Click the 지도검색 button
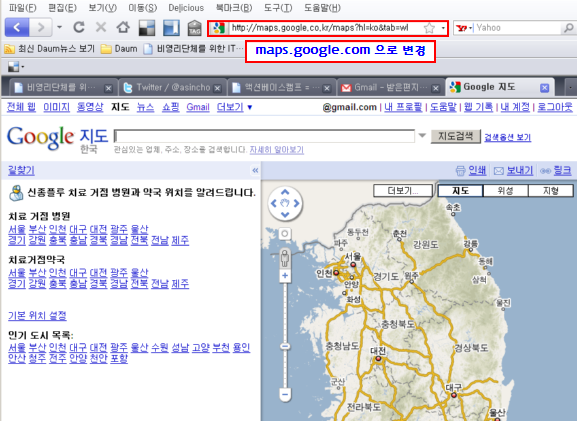 tap(456, 136)
